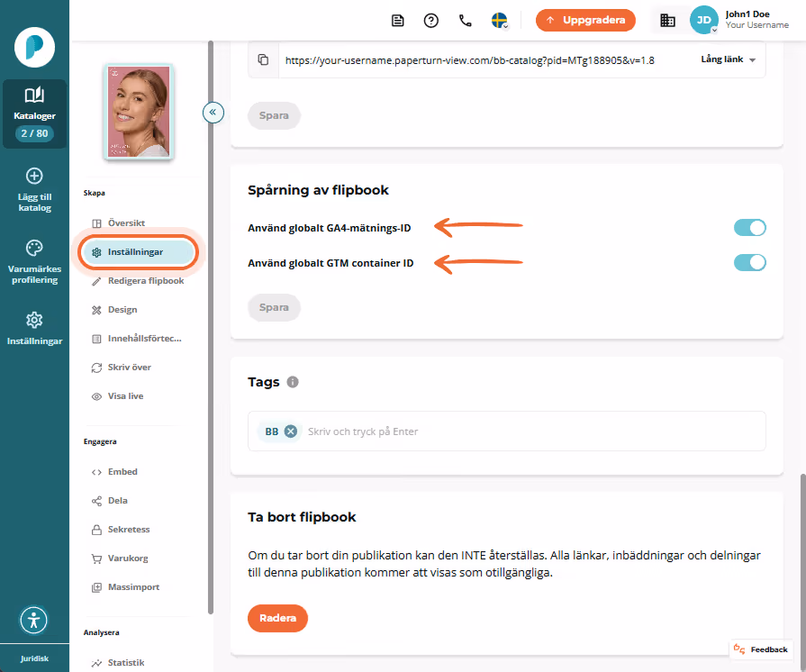Click the 2 / 80 catalog count badge
The height and width of the screenshot is (672, 806).
pyautogui.click(x=34, y=133)
